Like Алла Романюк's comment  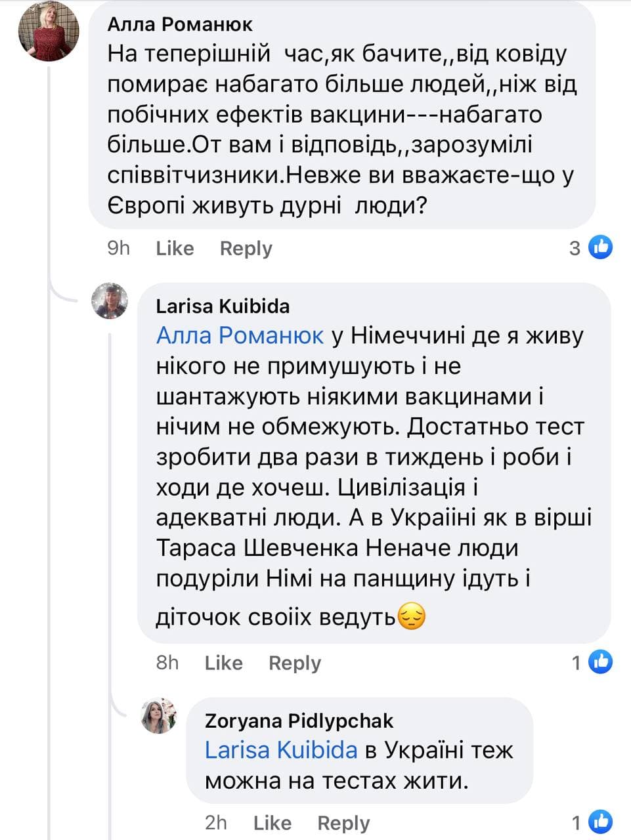pyautogui.click(x=175, y=248)
